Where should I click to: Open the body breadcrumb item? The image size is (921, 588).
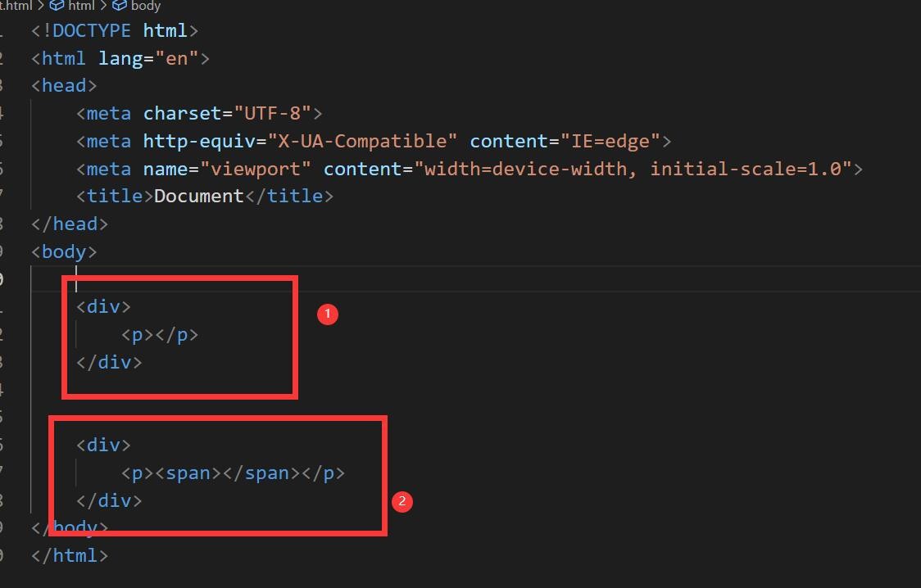click(145, 6)
